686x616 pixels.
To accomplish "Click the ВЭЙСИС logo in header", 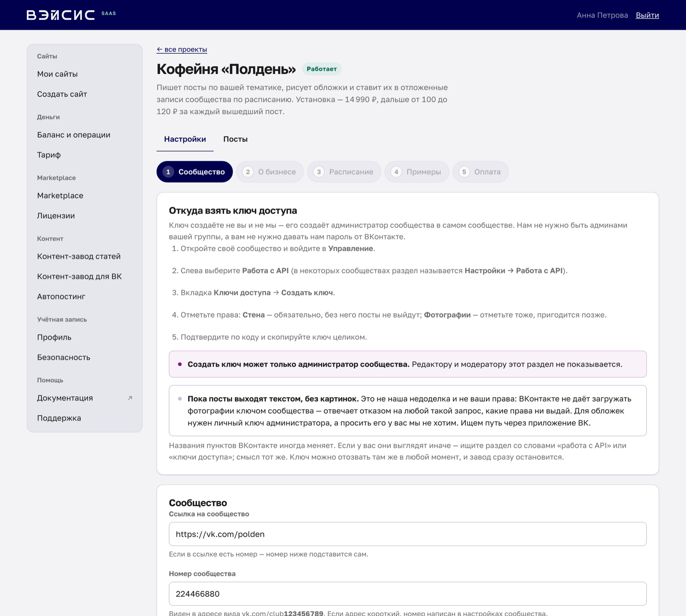I will click(61, 15).
